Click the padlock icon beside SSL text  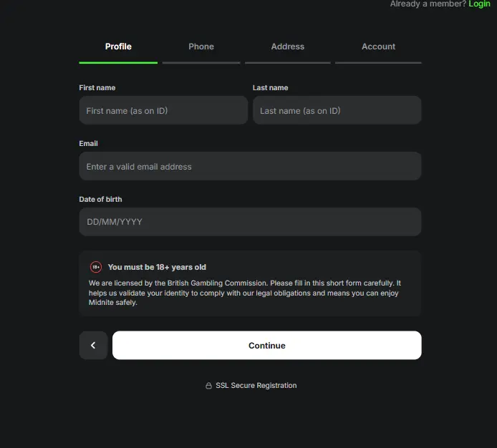pos(208,386)
